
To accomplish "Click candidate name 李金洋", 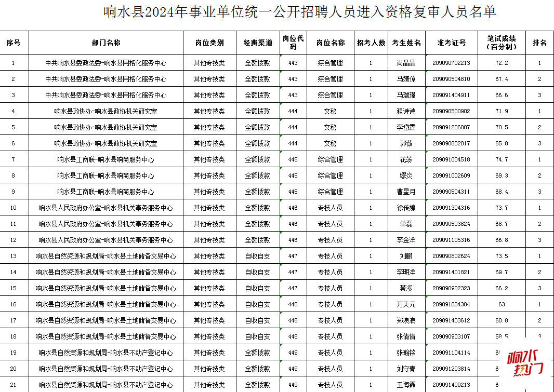I will (x=406, y=240).
